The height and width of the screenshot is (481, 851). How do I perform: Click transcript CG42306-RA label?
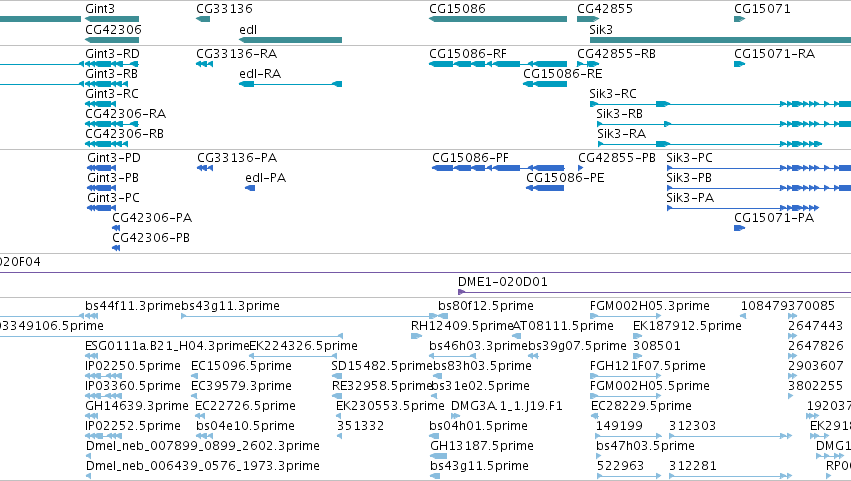pyautogui.click(x=125, y=114)
